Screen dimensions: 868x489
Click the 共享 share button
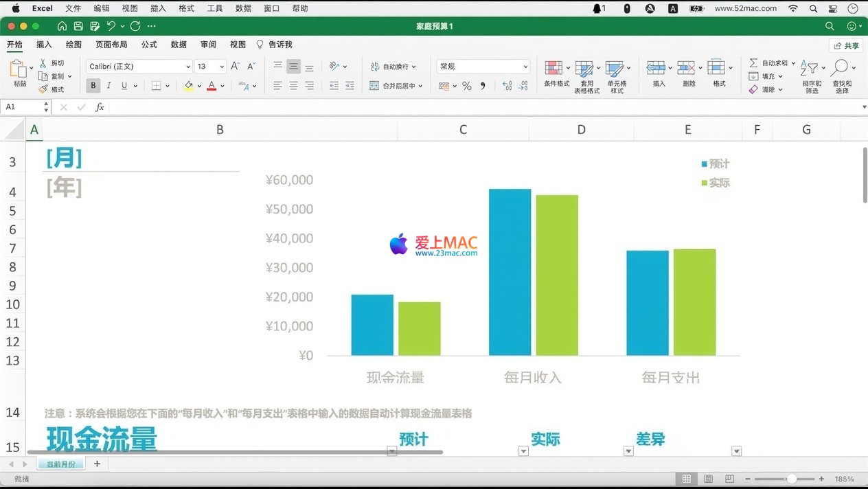pos(846,46)
